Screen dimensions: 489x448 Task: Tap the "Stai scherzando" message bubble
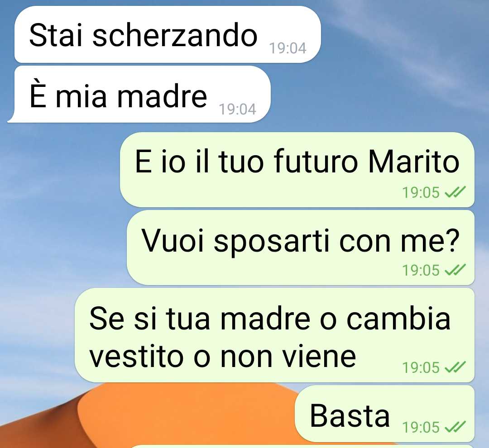pyautogui.click(x=168, y=34)
